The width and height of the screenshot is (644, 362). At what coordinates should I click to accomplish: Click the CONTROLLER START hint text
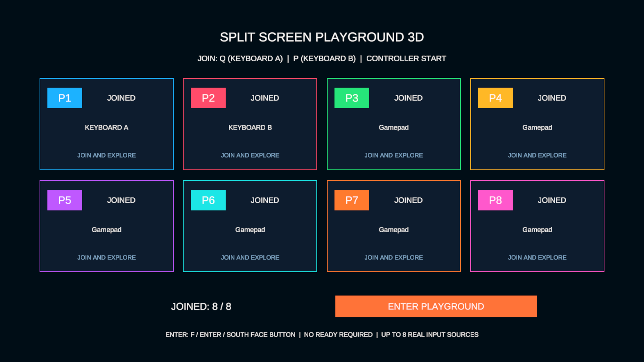pos(406,59)
